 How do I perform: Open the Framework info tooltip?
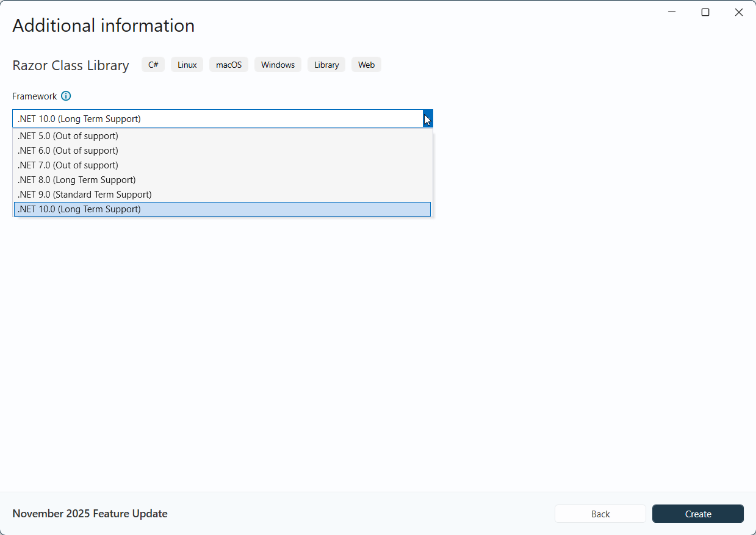click(66, 96)
